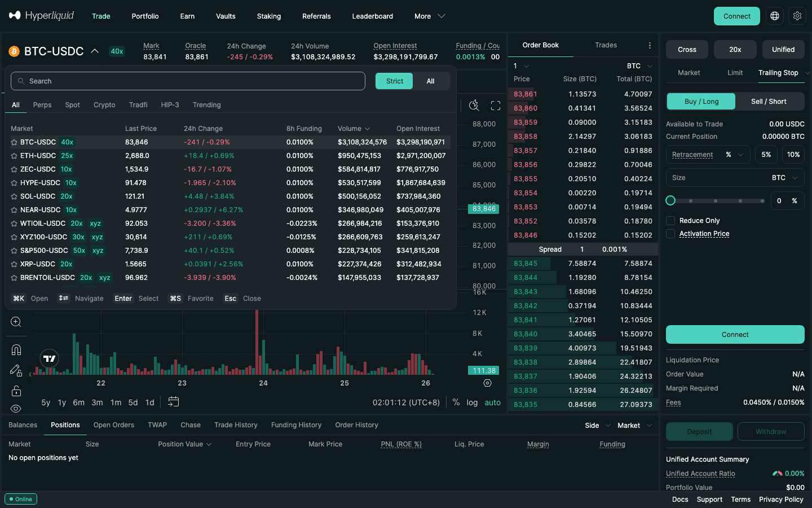Open Retracement percent dropdown

tap(735, 155)
